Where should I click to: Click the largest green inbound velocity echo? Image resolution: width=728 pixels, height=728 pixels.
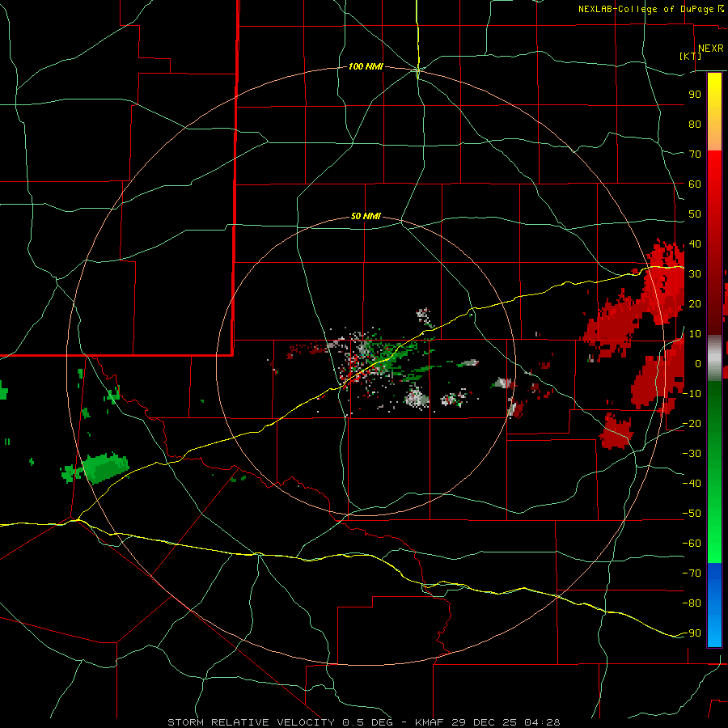click(105, 468)
